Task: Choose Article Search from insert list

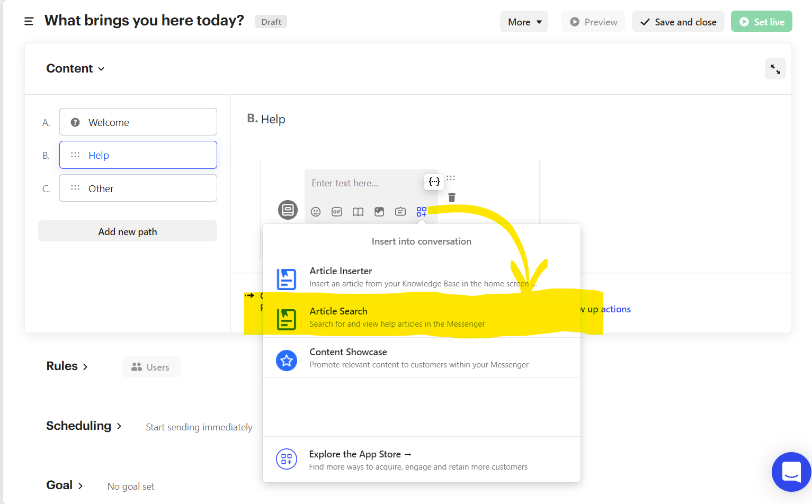Action: tap(422, 317)
